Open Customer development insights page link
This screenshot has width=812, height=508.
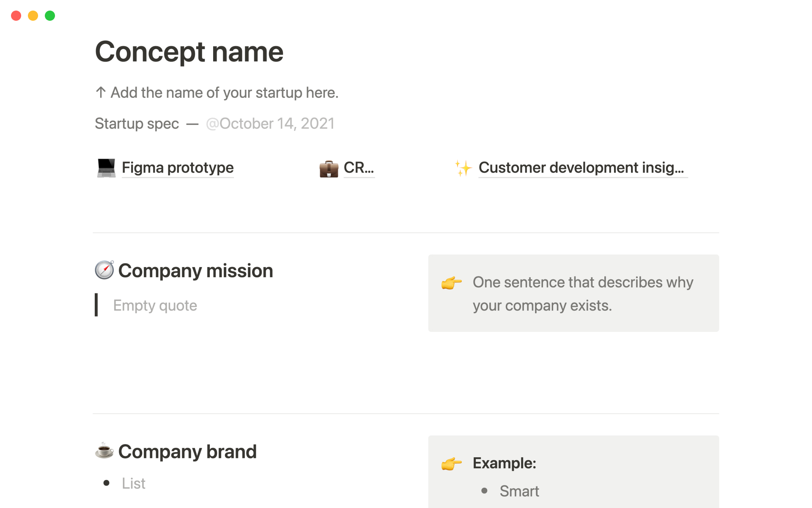point(581,168)
